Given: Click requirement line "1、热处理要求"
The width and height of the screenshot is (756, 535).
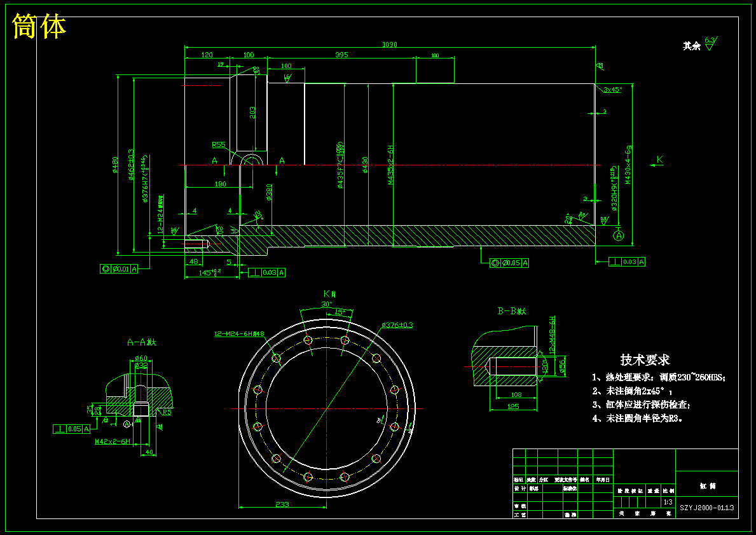Looking at the screenshot, I should (659, 378).
